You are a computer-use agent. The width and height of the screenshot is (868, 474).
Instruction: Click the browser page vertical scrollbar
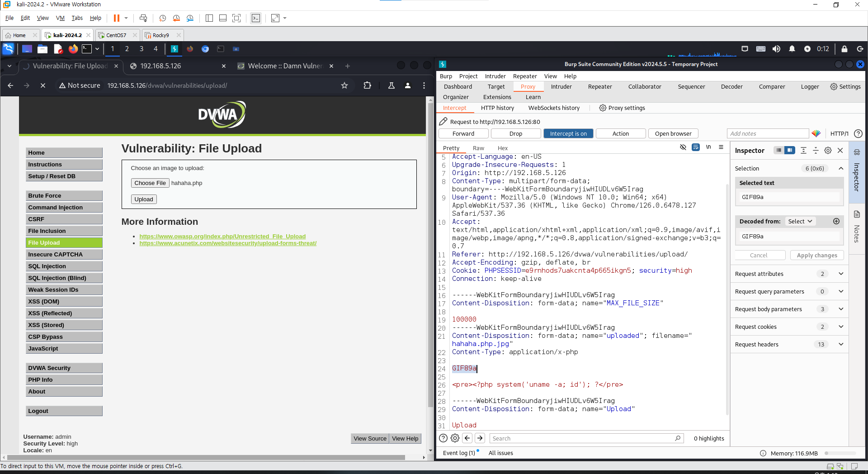pyautogui.click(x=430, y=255)
